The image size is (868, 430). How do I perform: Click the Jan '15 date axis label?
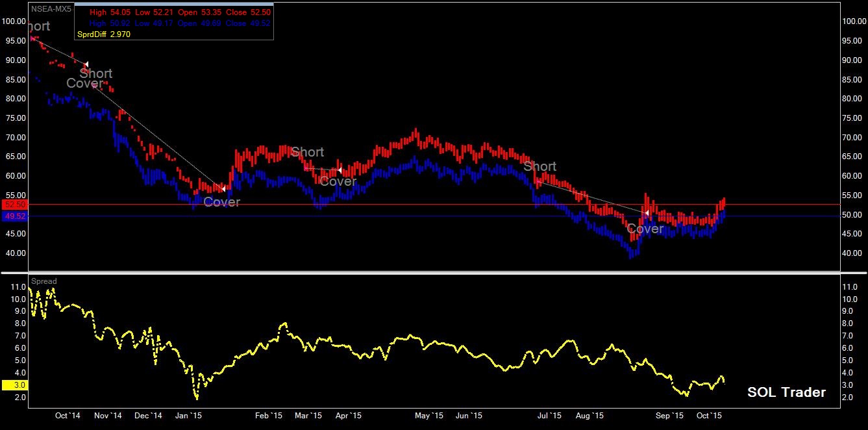pos(189,416)
